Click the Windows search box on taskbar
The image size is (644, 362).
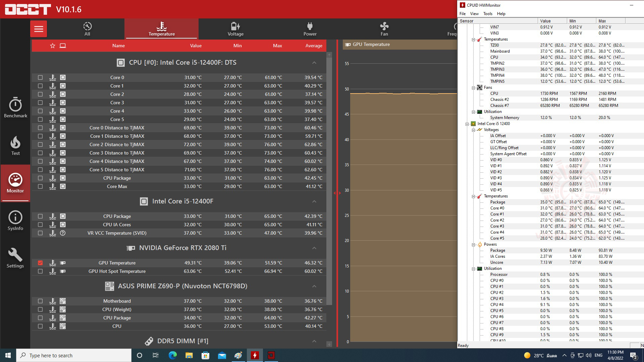point(74,355)
